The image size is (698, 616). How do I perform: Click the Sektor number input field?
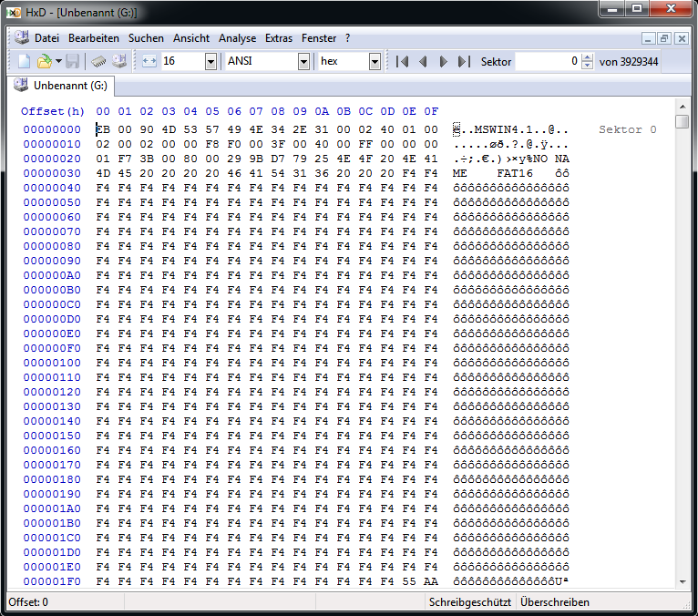tap(548, 61)
